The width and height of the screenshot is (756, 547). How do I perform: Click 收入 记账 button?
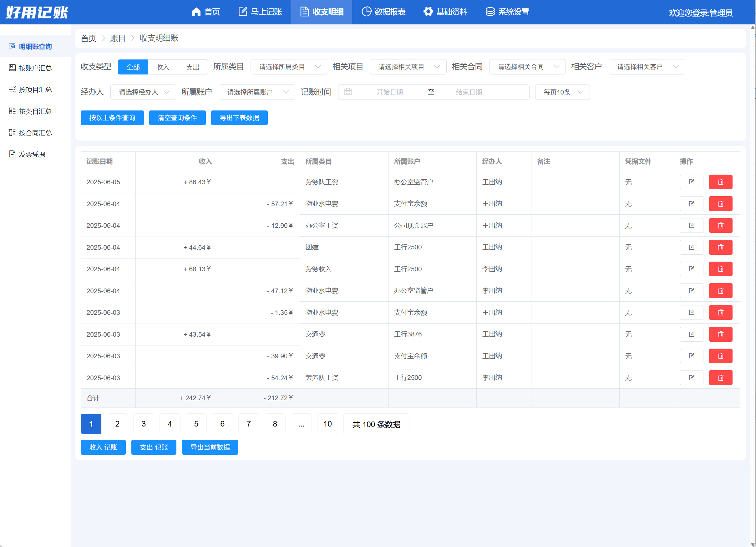tap(103, 447)
